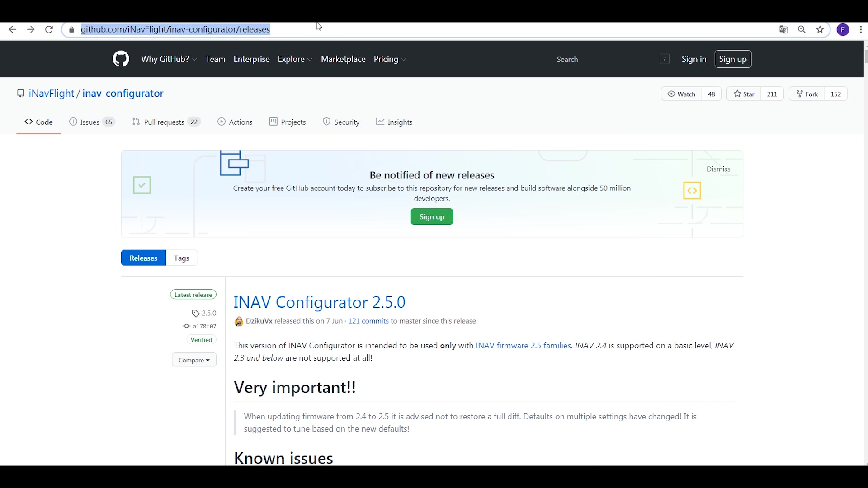Click the Pull requests tab
Image resolution: width=868 pixels, height=488 pixels.
point(166,122)
